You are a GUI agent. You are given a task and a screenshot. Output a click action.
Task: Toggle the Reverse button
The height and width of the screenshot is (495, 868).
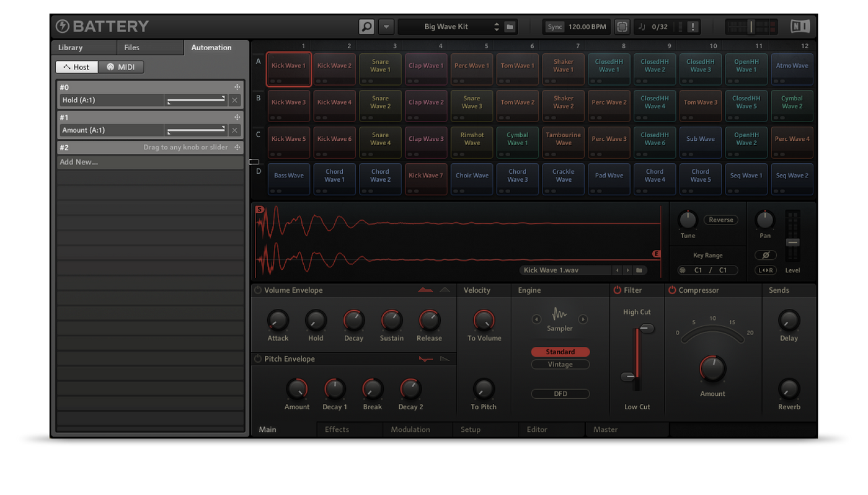(x=720, y=220)
